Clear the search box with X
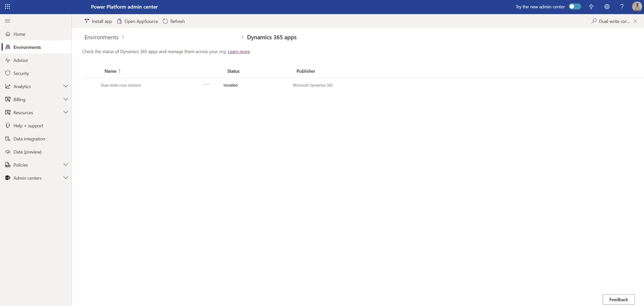Screen dimensions: 644x306 [x=635, y=21]
